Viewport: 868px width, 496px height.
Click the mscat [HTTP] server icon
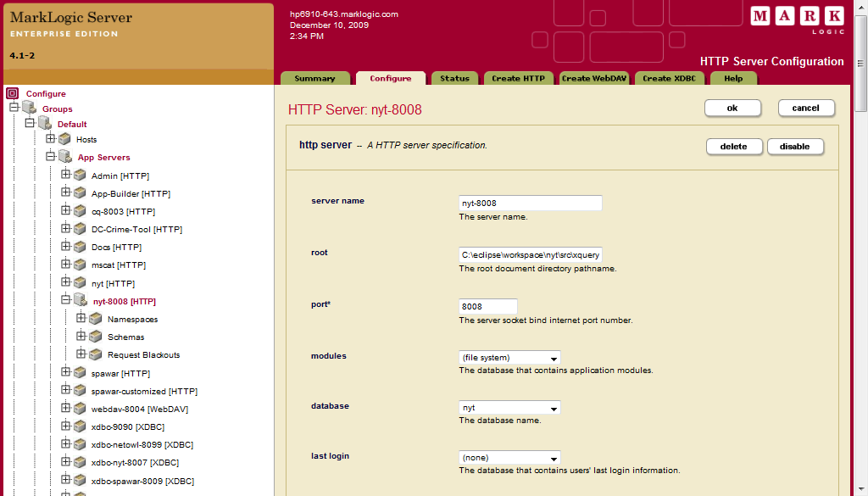click(x=80, y=265)
